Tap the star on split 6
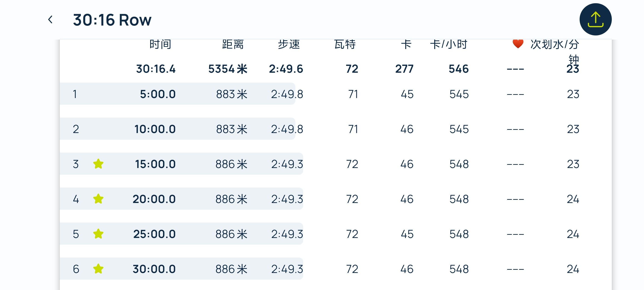 [x=98, y=269]
